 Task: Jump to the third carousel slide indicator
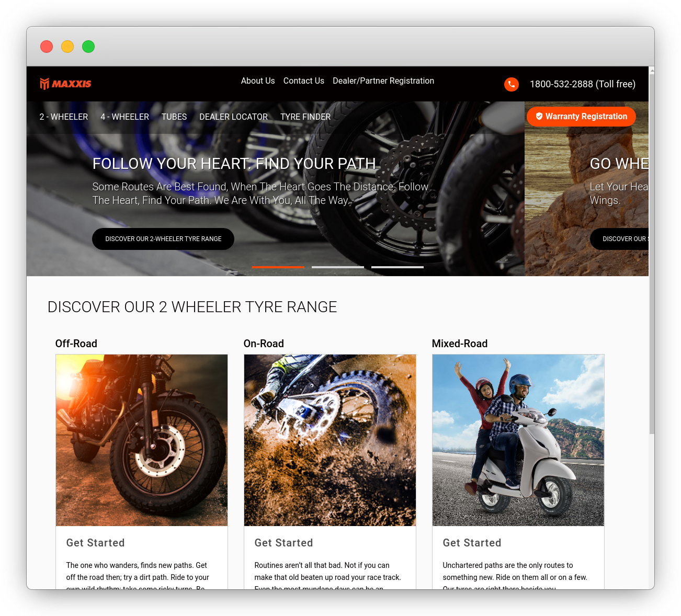(397, 267)
